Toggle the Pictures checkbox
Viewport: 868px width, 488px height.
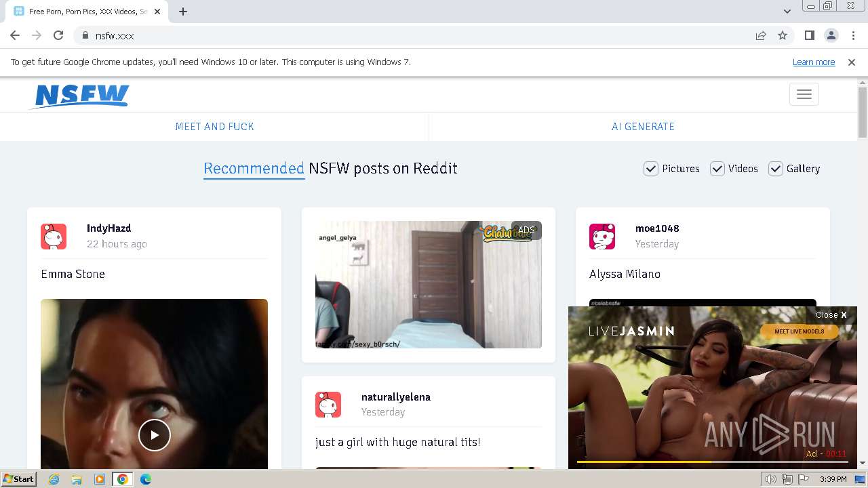[x=650, y=169]
